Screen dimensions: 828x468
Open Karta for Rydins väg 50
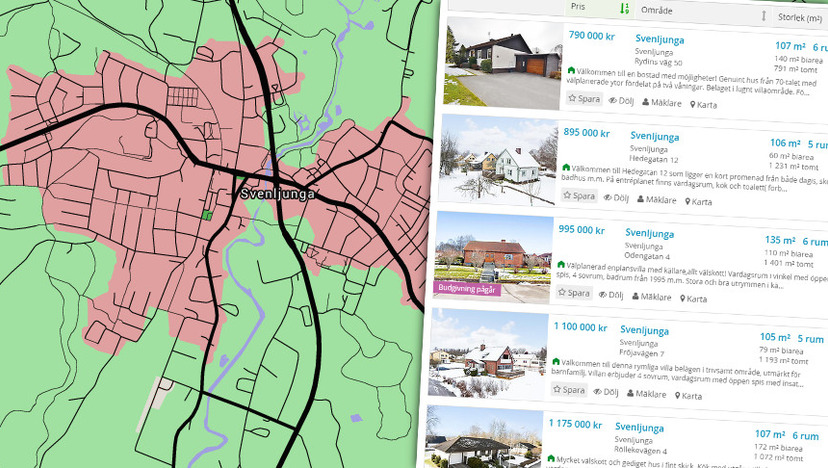(703, 105)
